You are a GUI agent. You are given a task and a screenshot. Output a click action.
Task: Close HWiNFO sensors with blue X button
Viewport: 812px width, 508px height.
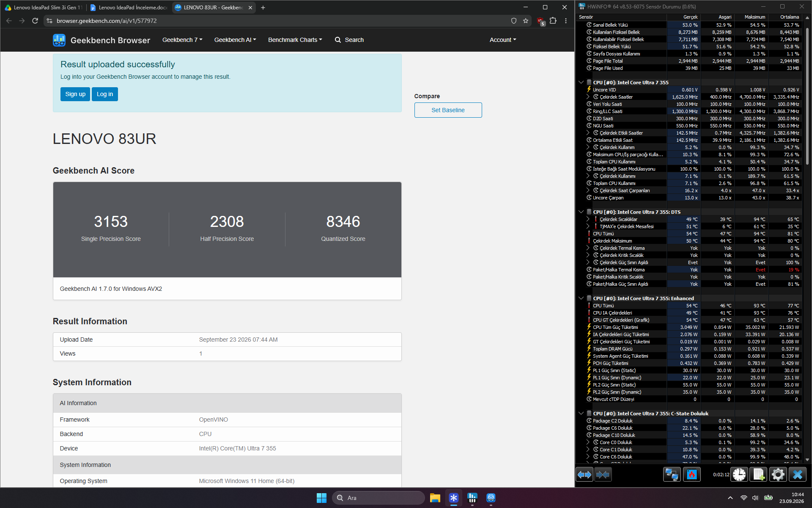point(798,475)
